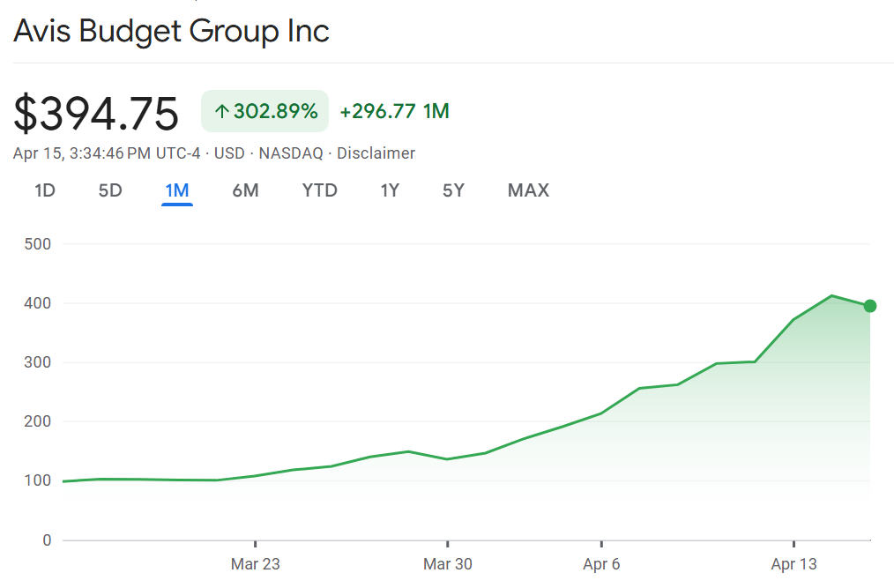The image size is (894, 588).
Task: Click the 500 y-axis value label
Action: click(40, 244)
